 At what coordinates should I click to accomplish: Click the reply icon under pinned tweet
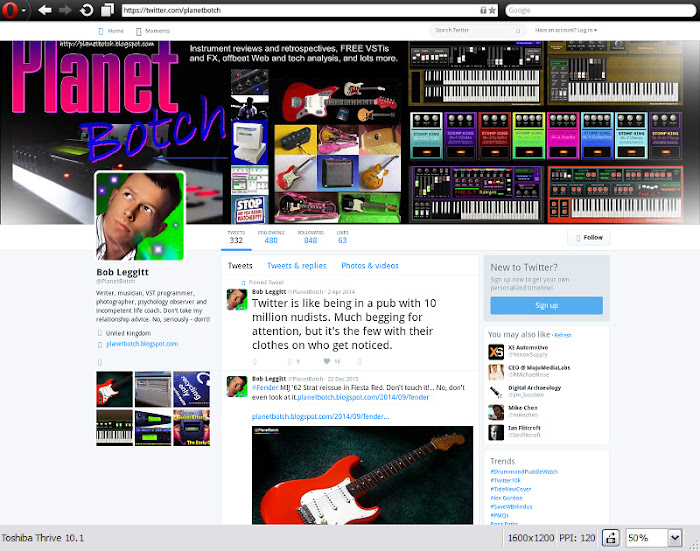[254, 361]
